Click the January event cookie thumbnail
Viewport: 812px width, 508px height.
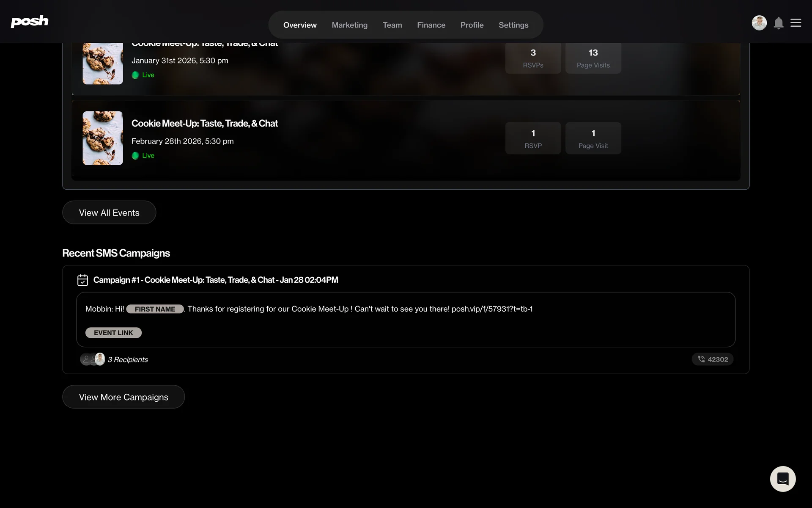click(x=103, y=63)
